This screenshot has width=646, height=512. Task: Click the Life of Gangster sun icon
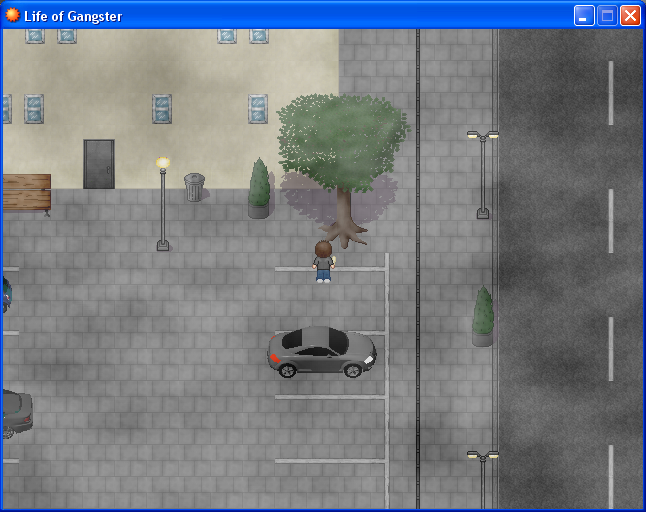pyautogui.click(x=12, y=15)
